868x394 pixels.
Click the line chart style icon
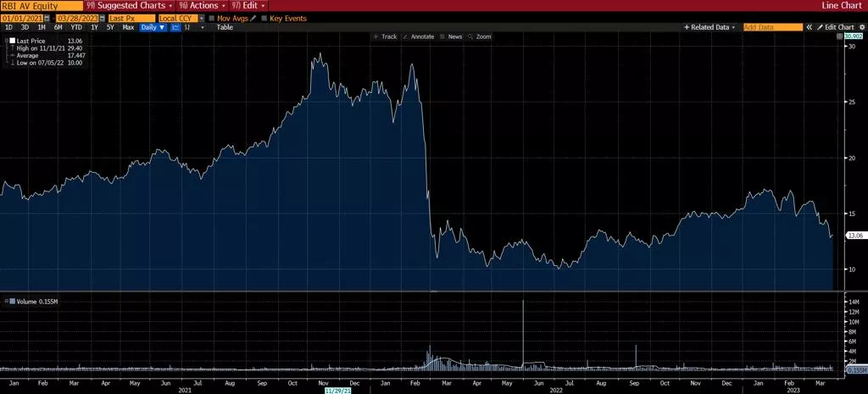(176, 27)
